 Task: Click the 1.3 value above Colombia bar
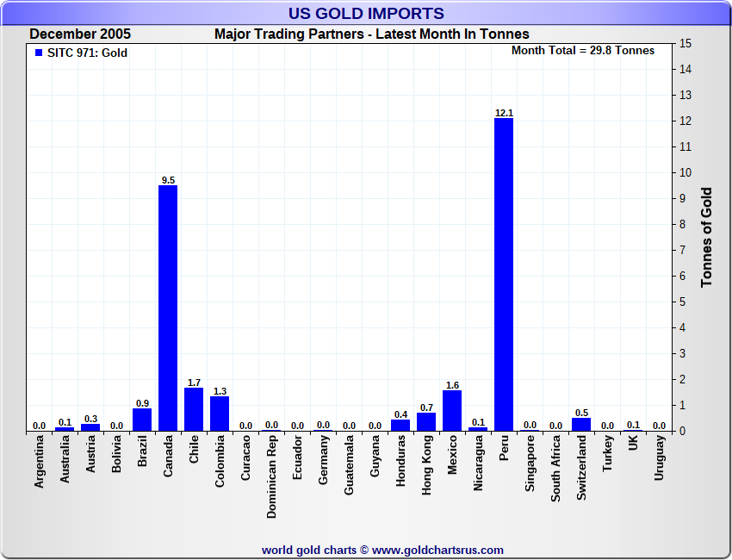pyautogui.click(x=220, y=391)
